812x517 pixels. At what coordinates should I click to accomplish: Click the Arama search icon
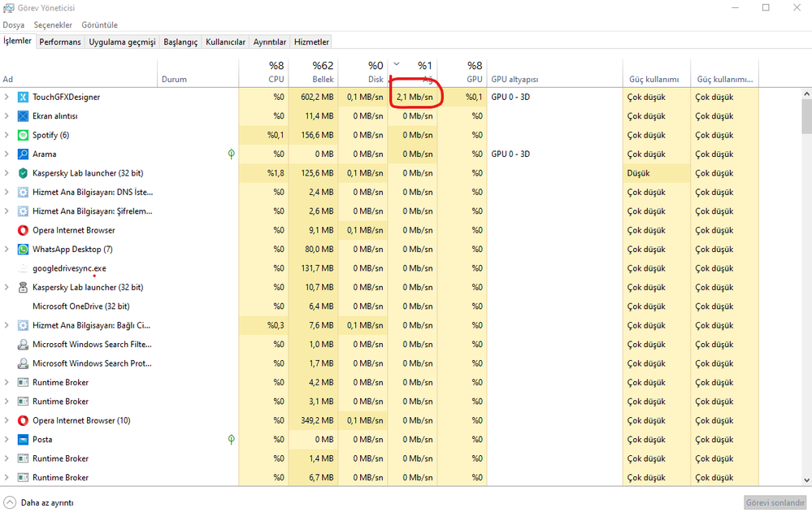(23, 154)
